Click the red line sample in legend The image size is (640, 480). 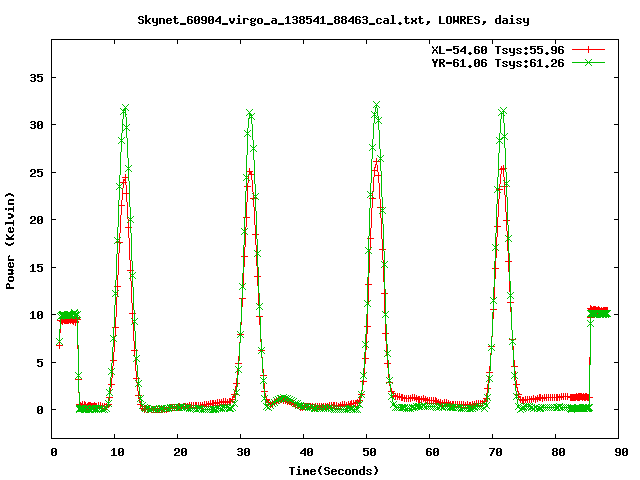[x=588, y=50]
